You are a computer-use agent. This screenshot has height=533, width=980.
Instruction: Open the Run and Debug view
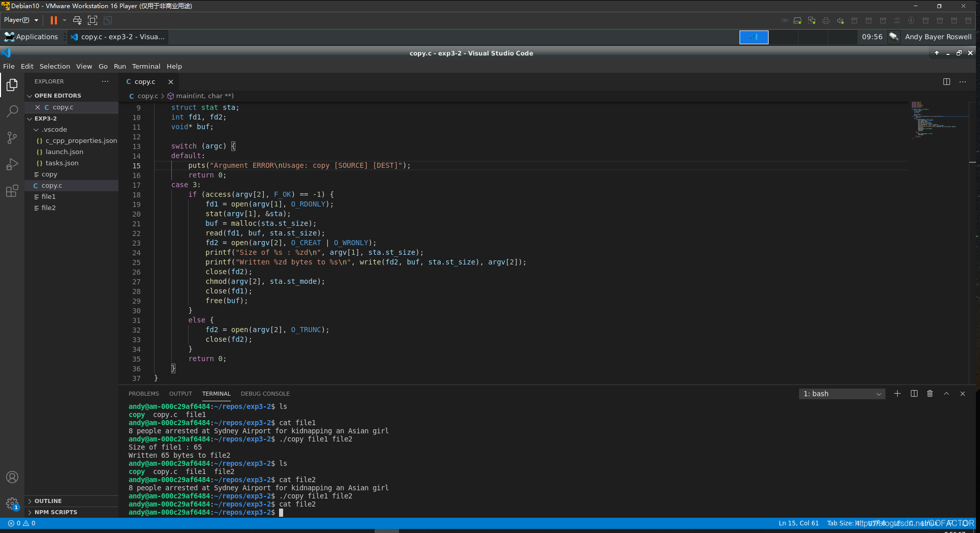(x=12, y=165)
